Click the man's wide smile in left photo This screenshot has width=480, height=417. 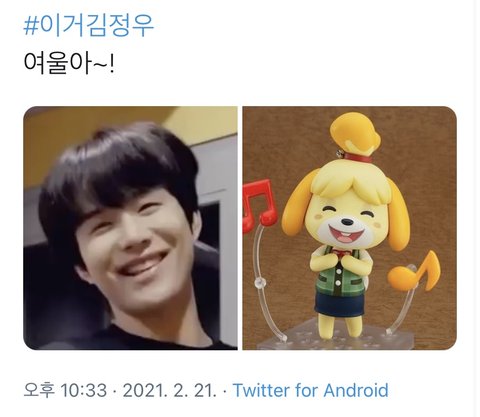[x=143, y=264]
